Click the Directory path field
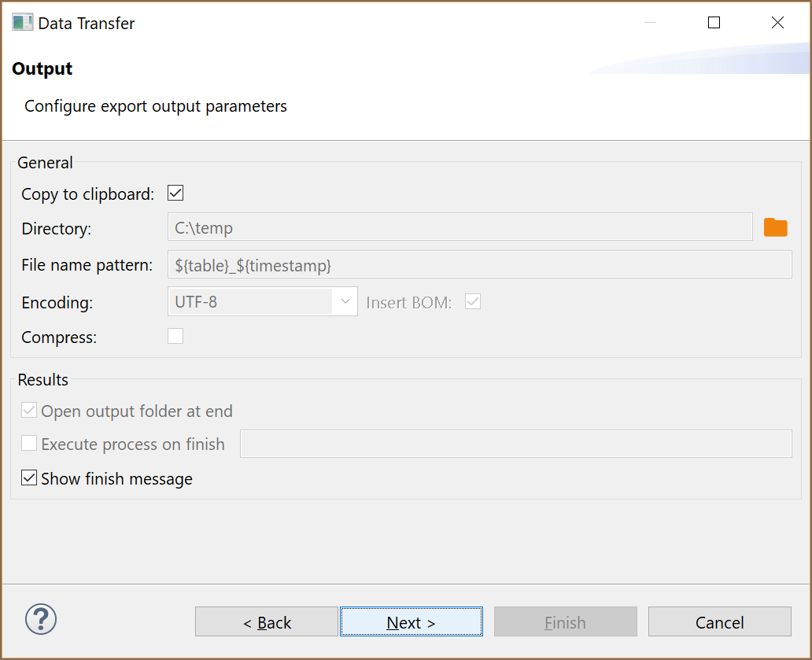Screen dimensions: 812x660 (x=460, y=227)
